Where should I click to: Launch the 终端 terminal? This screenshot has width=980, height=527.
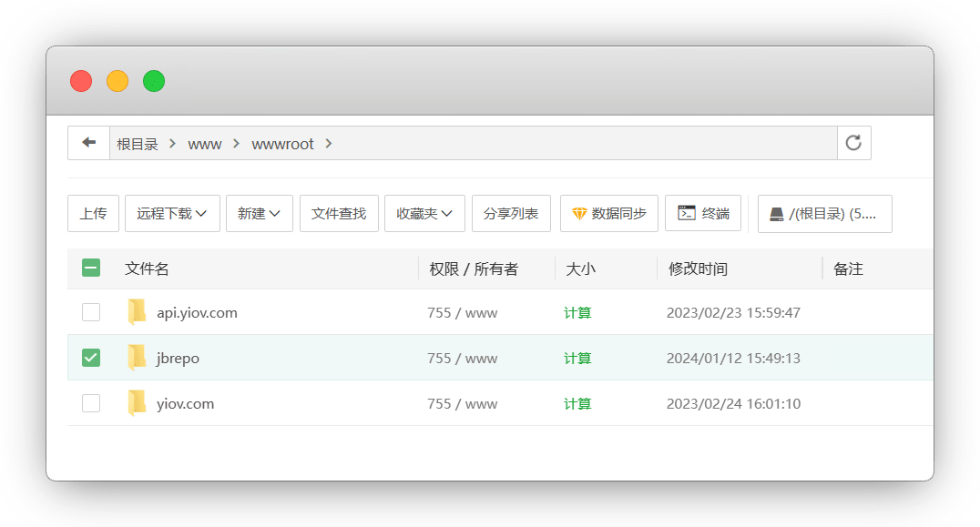coord(703,214)
